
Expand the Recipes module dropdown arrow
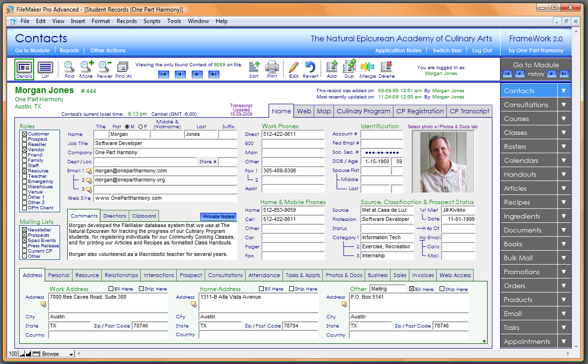pos(564,202)
